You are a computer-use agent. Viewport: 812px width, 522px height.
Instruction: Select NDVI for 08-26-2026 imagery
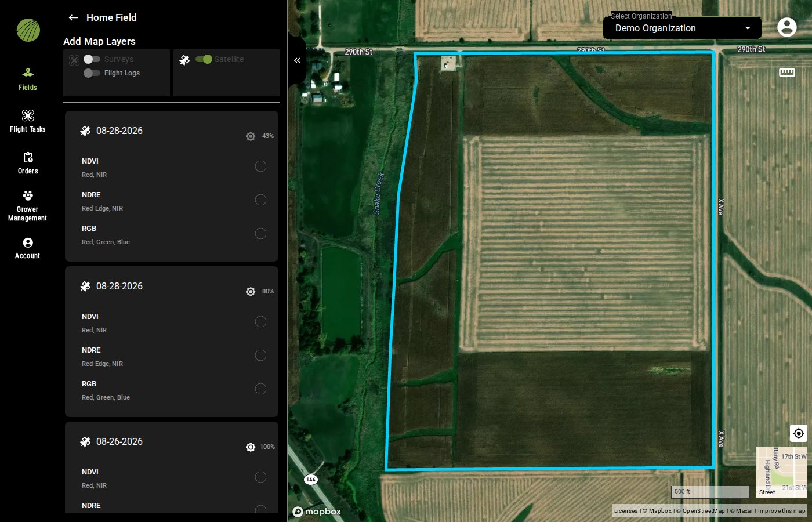[x=261, y=477]
